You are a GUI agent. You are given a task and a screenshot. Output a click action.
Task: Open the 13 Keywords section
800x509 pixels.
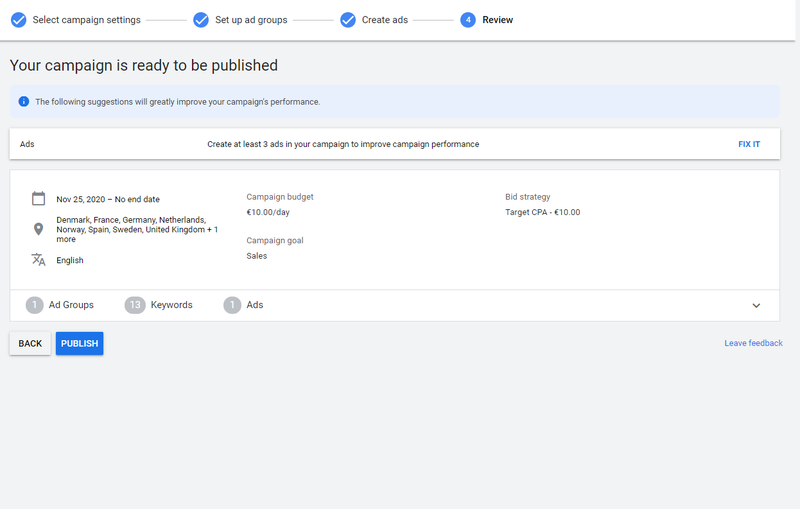[159, 305]
